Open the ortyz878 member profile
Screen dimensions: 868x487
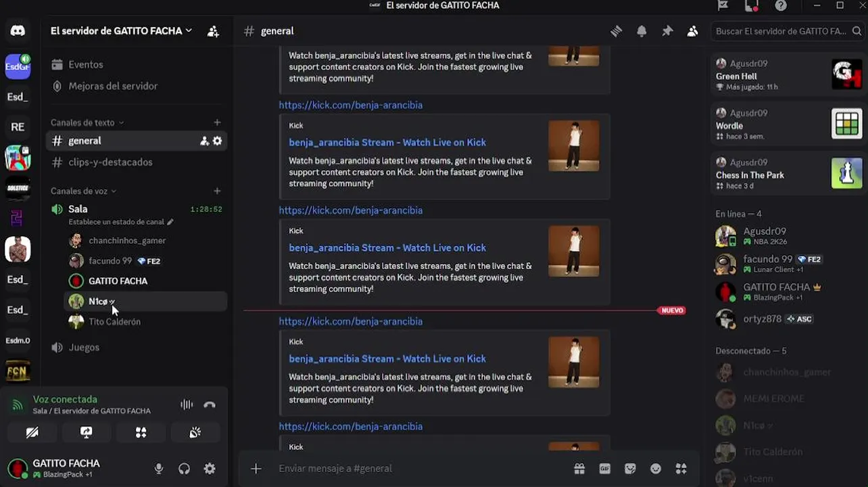tap(788, 319)
